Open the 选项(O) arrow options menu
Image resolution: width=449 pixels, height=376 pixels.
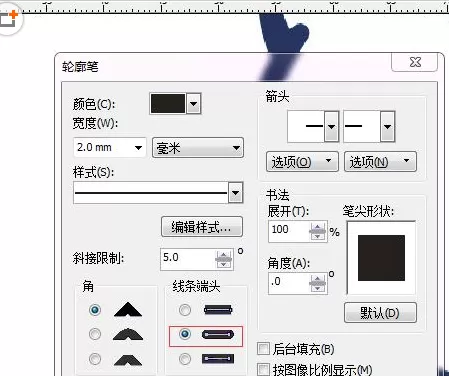coord(302,162)
